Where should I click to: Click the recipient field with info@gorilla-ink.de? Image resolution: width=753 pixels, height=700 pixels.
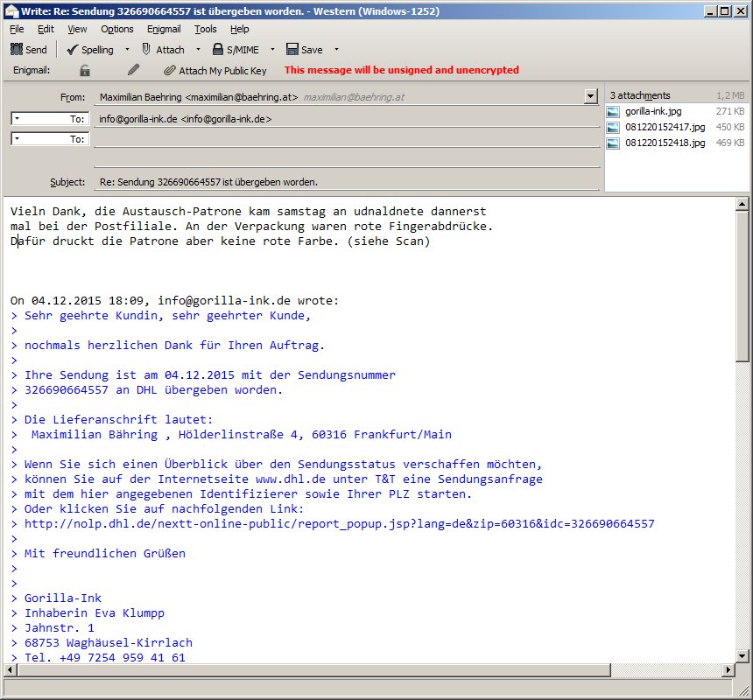click(x=347, y=119)
